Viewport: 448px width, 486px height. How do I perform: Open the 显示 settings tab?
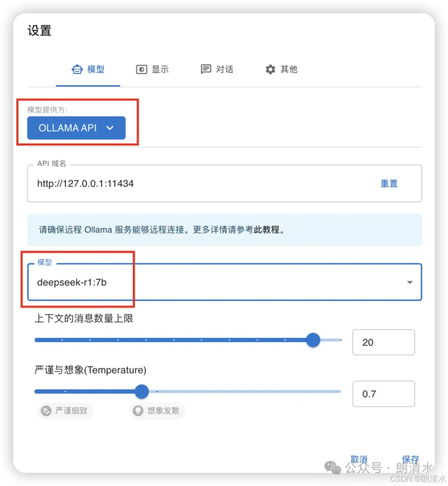153,69
